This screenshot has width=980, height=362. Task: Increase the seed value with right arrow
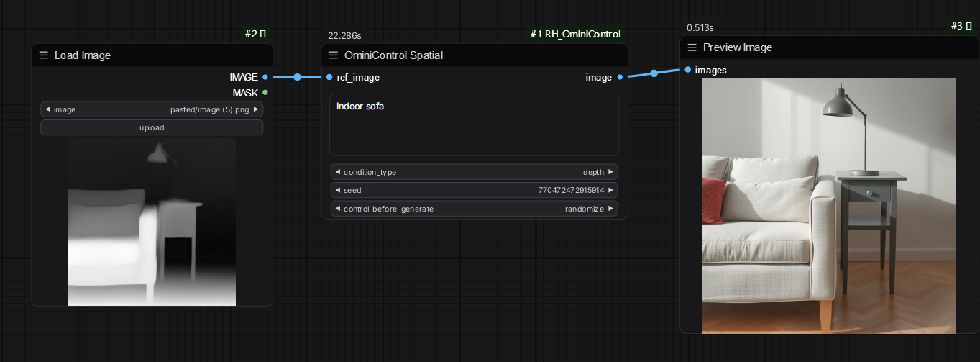[610, 191]
